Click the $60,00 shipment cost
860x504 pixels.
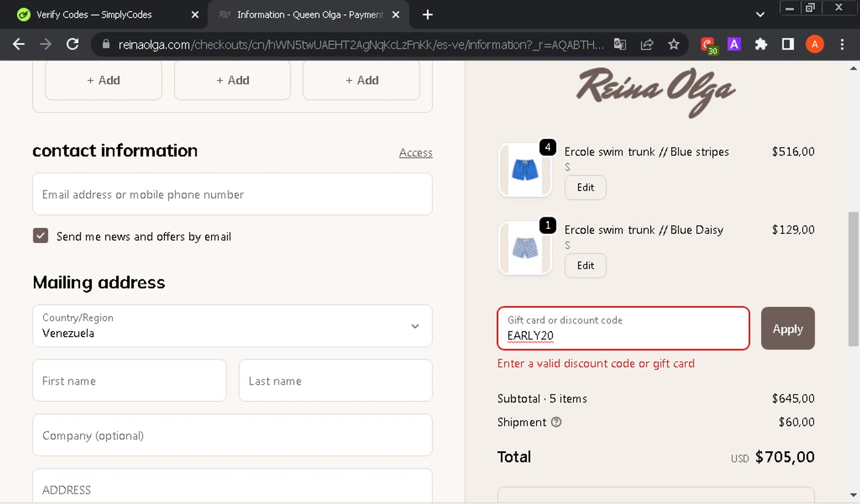click(796, 422)
